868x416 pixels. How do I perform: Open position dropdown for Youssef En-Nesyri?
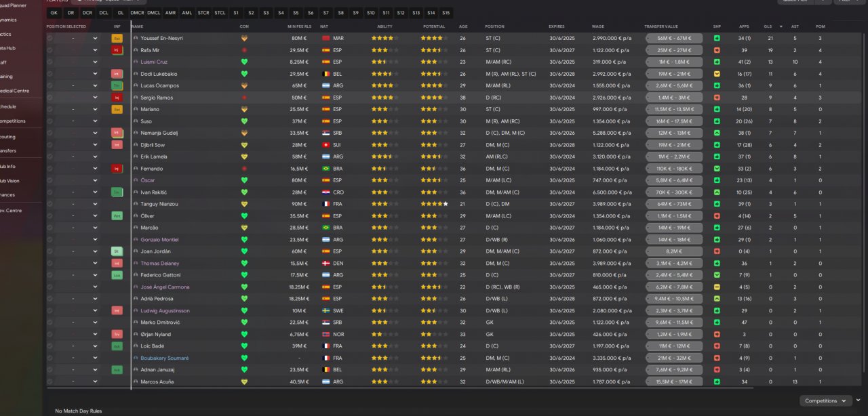click(95, 39)
